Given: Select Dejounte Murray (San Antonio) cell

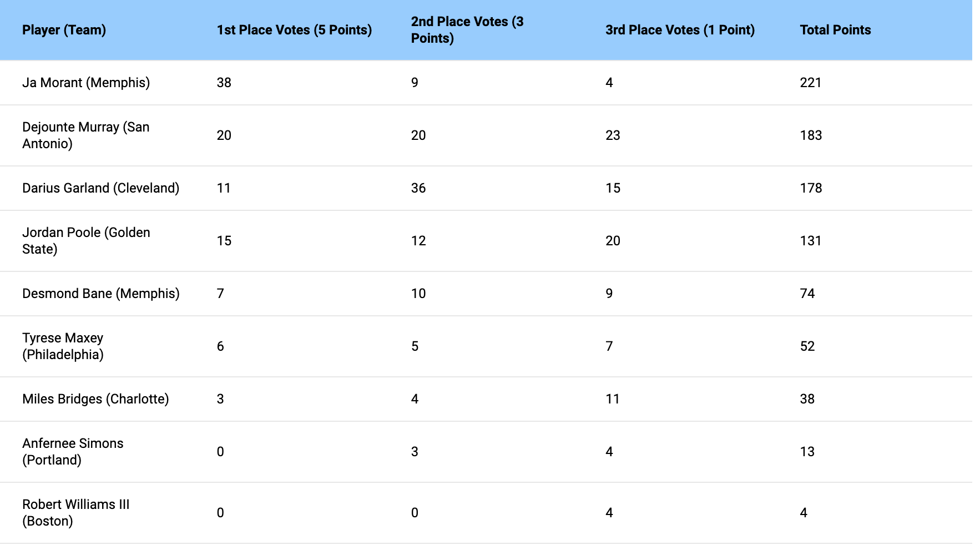Looking at the screenshot, I should [86, 135].
